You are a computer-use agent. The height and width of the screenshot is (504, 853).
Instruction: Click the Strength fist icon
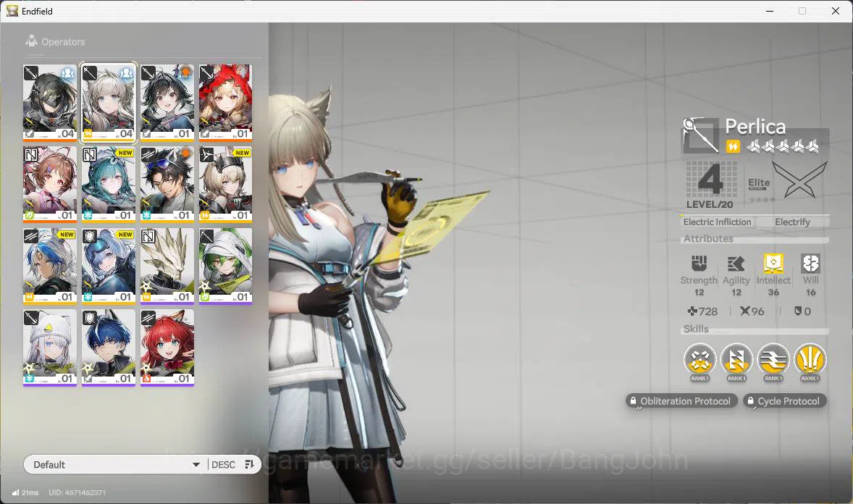[699, 264]
